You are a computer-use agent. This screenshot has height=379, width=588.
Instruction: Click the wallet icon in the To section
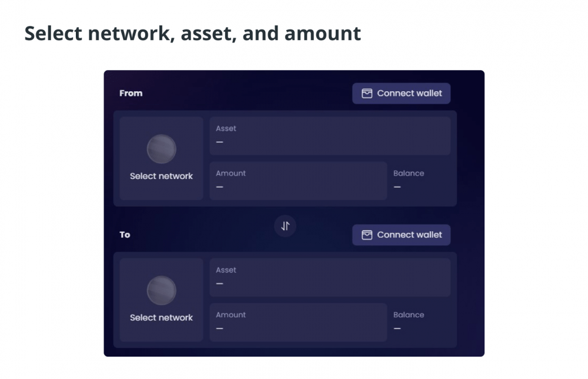pos(367,235)
